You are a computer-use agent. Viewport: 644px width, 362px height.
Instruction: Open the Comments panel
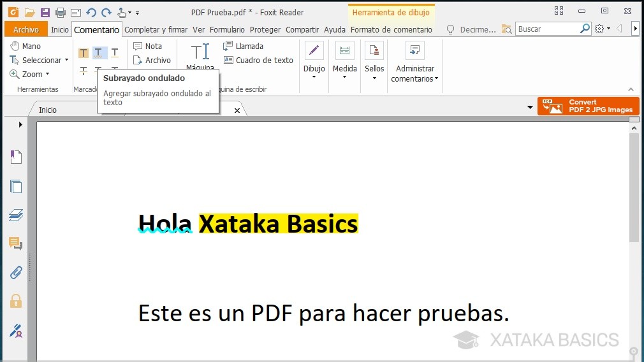(16, 244)
